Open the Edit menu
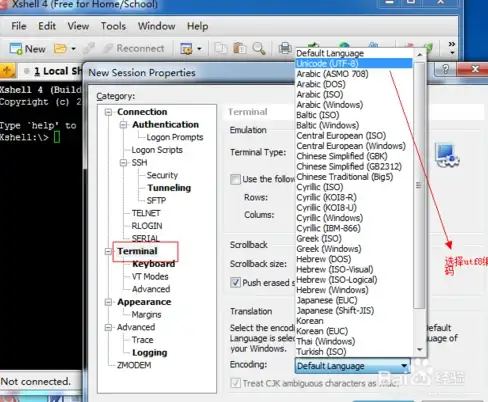This screenshot has height=402, width=488. click(x=47, y=26)
